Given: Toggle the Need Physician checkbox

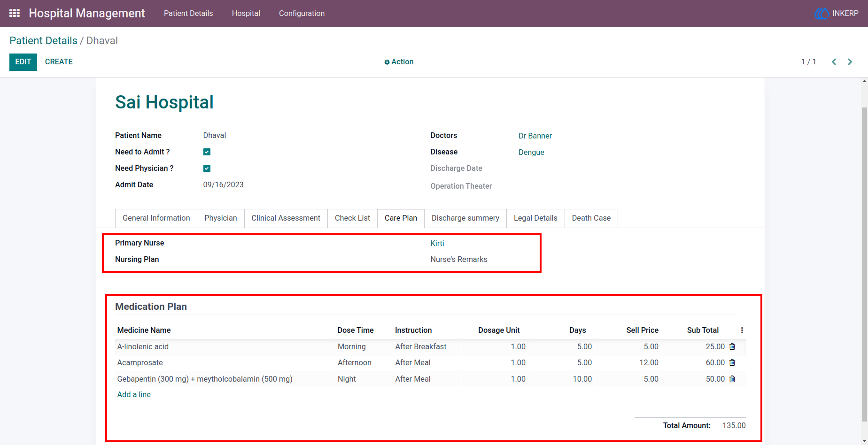Looking at the screenshot, I should [207, 168].
